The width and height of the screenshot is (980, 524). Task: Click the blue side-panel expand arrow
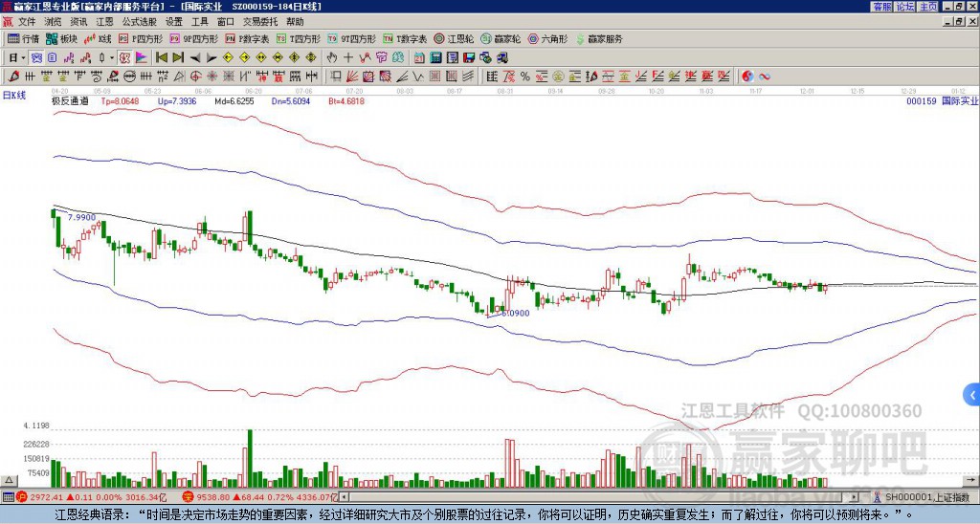[x=971, y=394]
